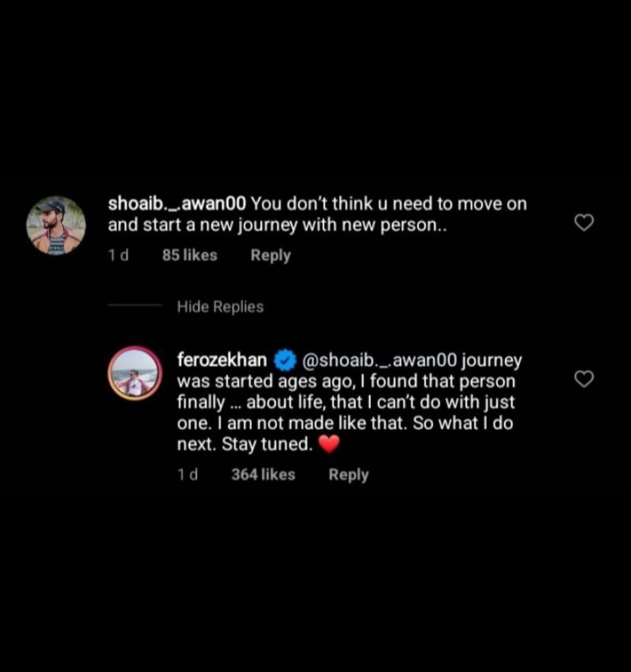
Task: Click the 1 d timestamp on ferozekhan's reply
Action: point(188,474)
